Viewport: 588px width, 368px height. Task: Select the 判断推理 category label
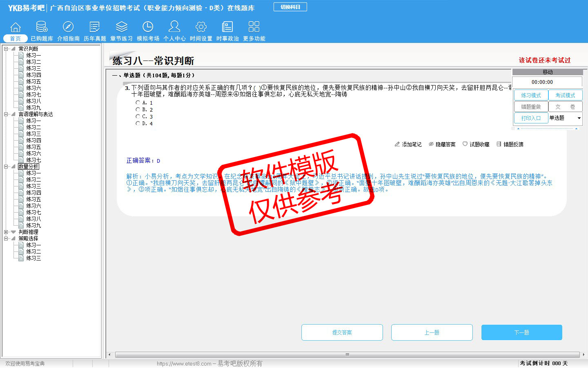[x=28, y=232]
